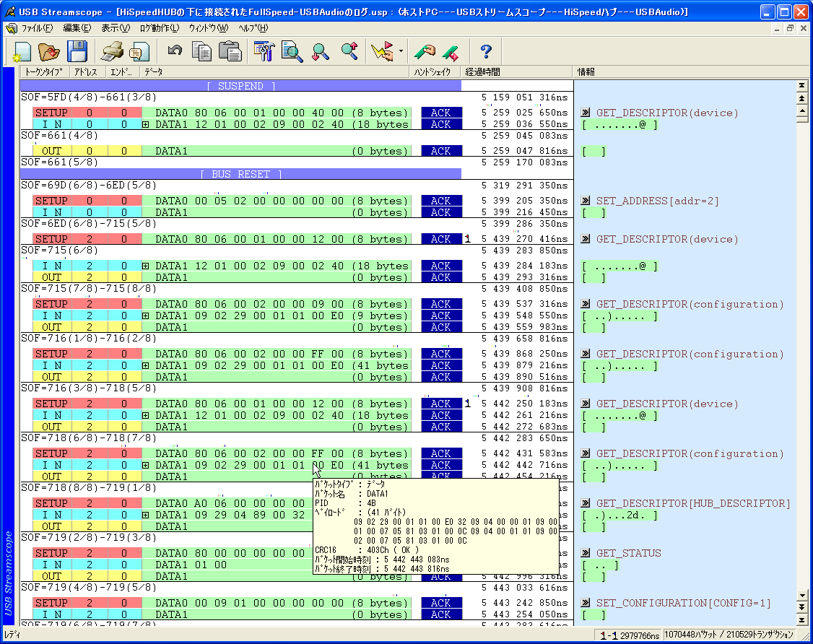Click the 2979766ns value in the status bar
This screenshot has height=644, width=813.
[640, 635]
